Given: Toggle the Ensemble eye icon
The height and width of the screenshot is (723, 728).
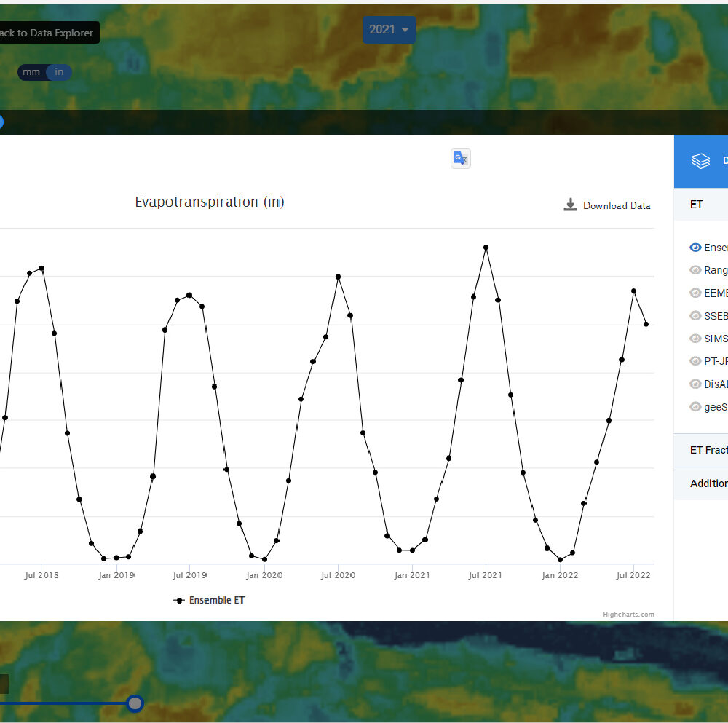Looking at the screenshot, I should (695, 248).
